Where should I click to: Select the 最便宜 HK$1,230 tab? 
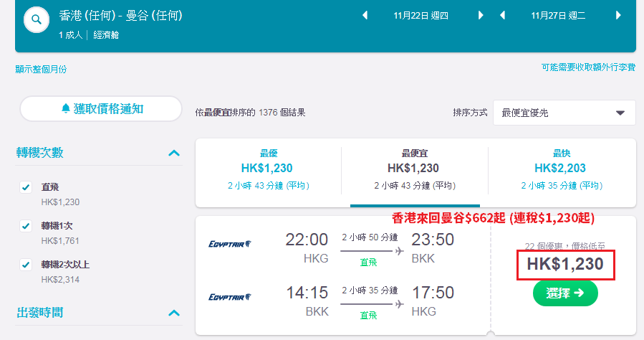pos(415,169)
